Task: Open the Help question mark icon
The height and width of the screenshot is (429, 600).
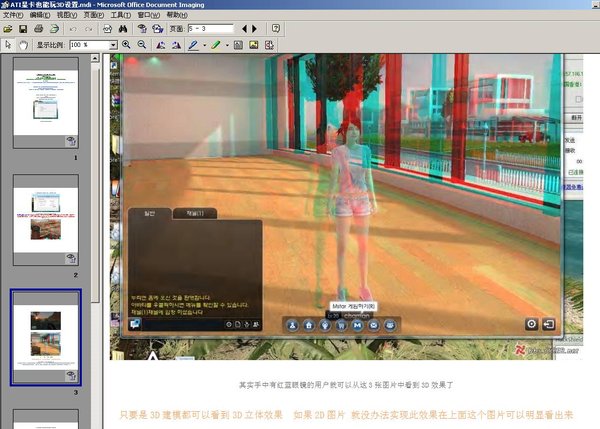Action: 276,28
